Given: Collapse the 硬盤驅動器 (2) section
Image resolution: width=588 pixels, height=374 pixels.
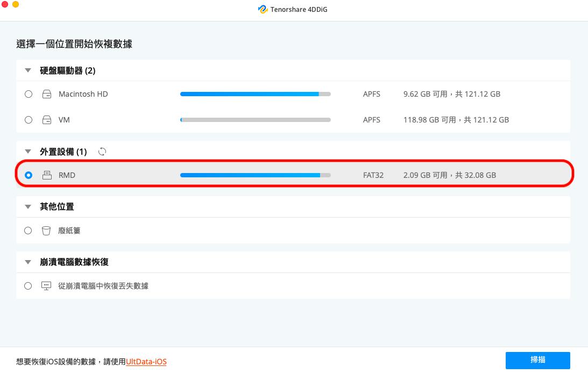Looking at the screenshot, I should click(28, 70).
